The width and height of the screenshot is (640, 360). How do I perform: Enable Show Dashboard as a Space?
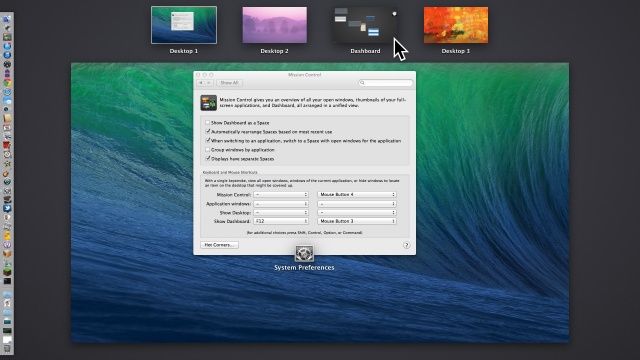pos(208,122)
